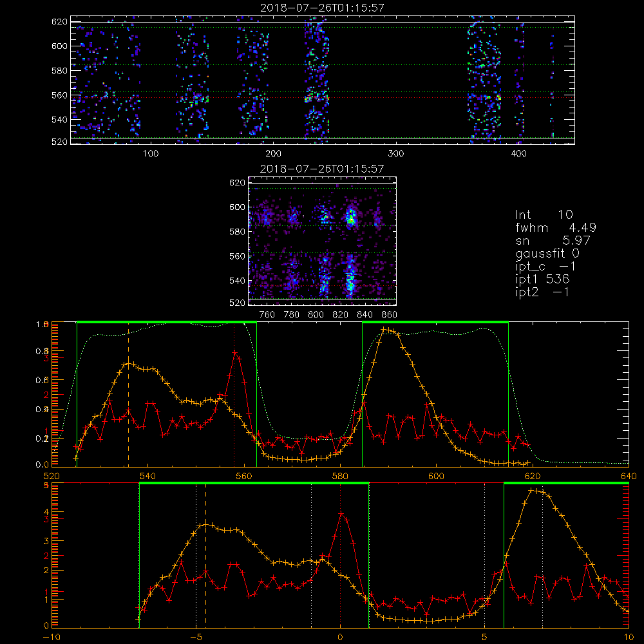Select the 'fwhm 4.49' readout text
This screenshot has width=644, height=644.
[556, 227]
